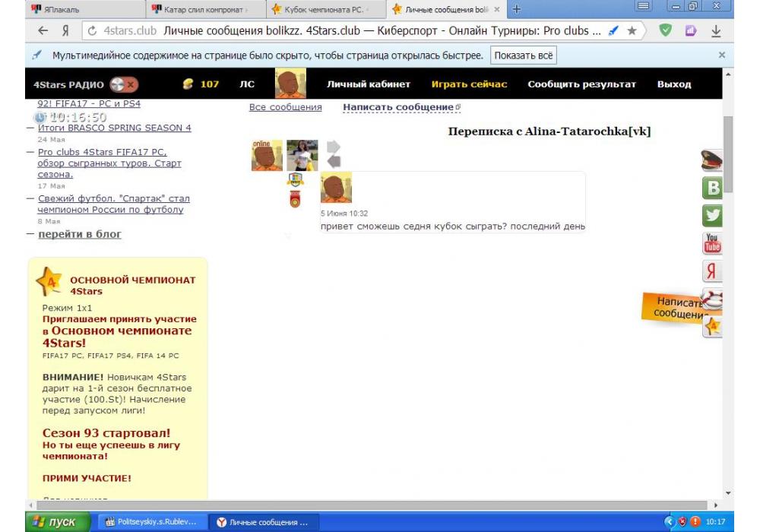Open Yandex home button in toolbar
The width and height of the screenshot is (760, 532).
[x=65, y=31]
